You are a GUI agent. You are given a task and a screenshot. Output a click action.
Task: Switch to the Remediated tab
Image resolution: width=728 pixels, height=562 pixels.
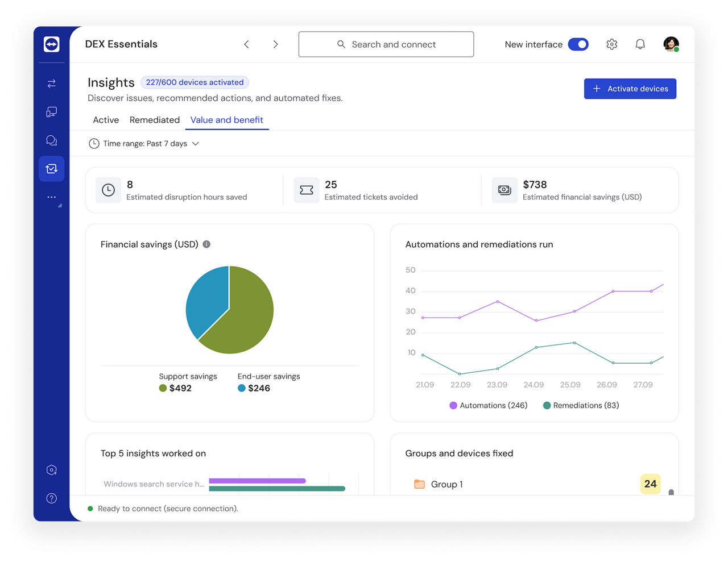click(154, 120)
